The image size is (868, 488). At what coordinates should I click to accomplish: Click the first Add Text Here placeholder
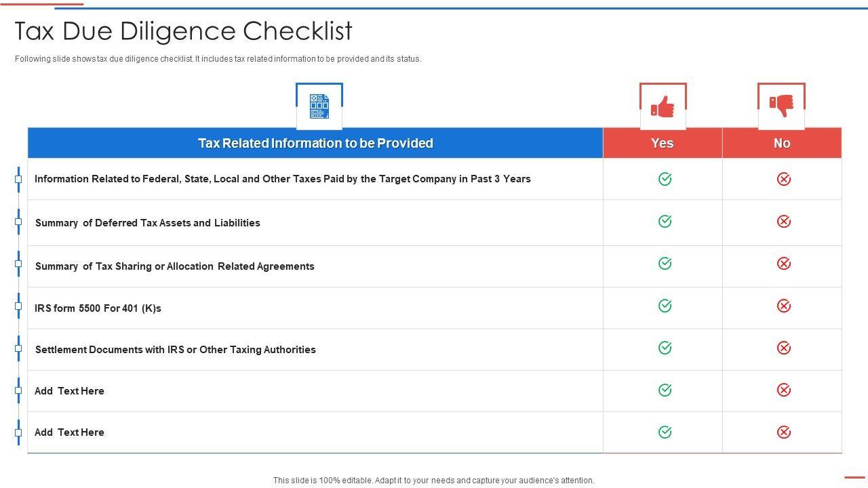pos(69,391)
